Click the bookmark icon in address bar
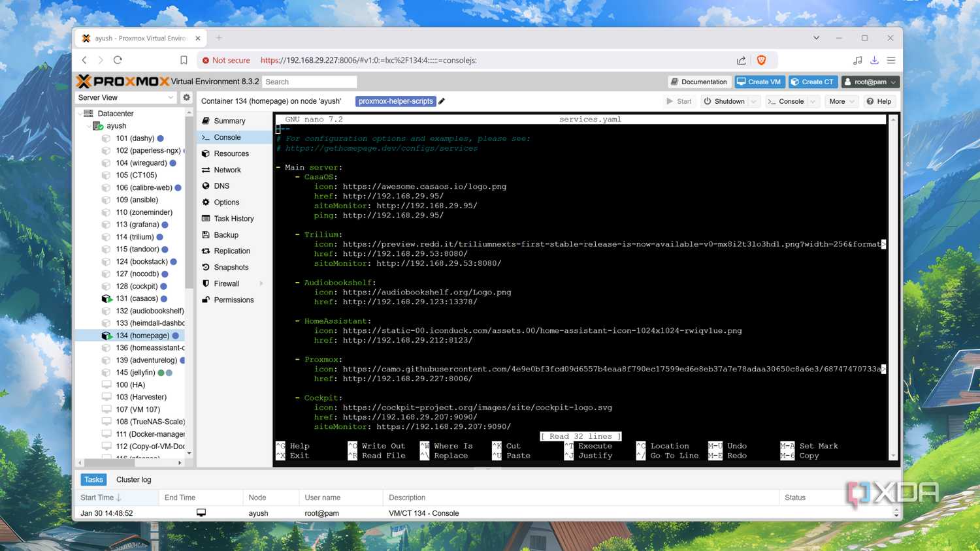The width and height of the screenshot is (980, 551). coord(184,60)
